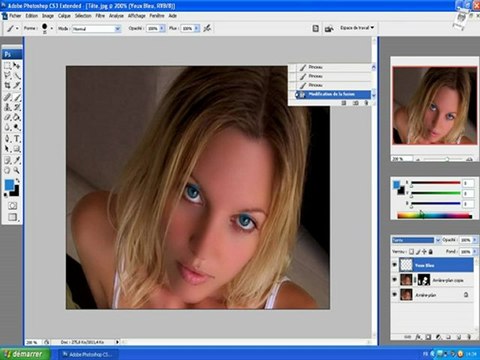Click the color spectrum ramp in Color panel
This screenshot has width=480, height=360.
coord(434,216)
